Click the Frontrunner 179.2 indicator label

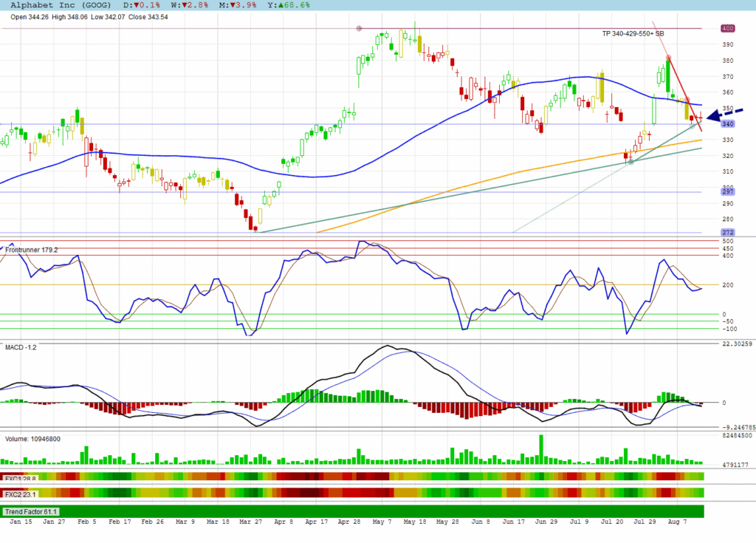point(31,250)
